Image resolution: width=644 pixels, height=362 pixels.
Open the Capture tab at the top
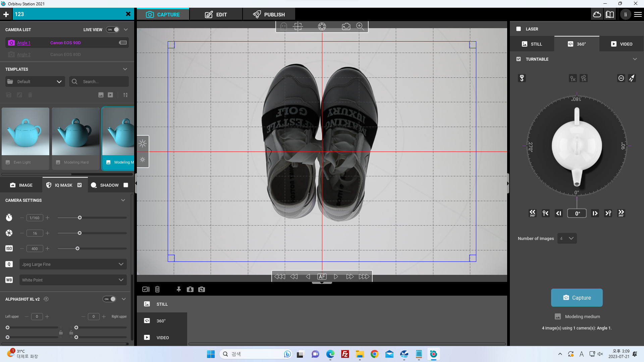click(x=163, y=14)
